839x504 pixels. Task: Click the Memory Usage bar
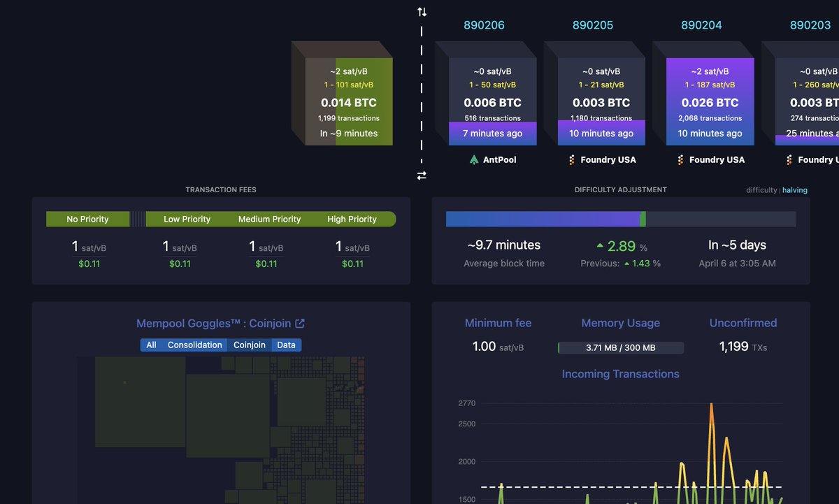point(620,347)
